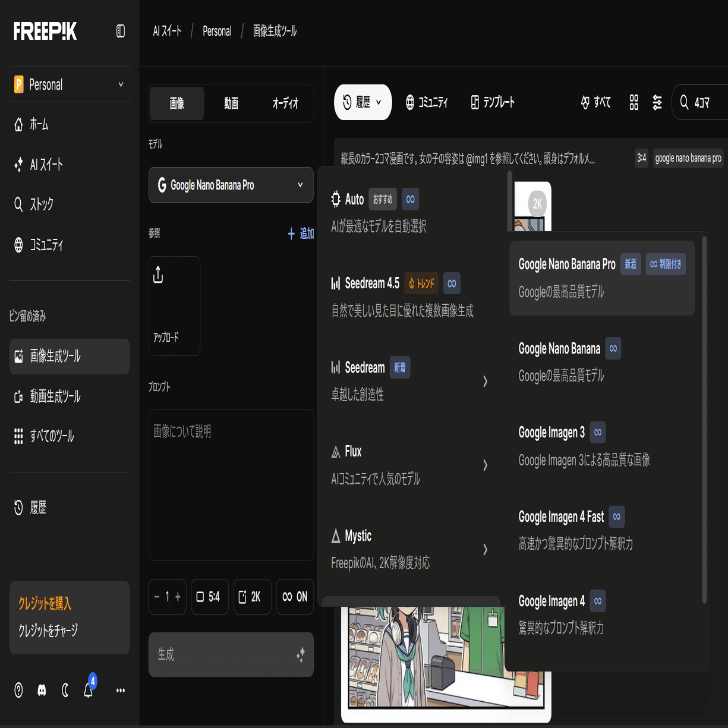Open 2K resolution selector
This screenshot has width=728, height=728.
coord(253,597)
